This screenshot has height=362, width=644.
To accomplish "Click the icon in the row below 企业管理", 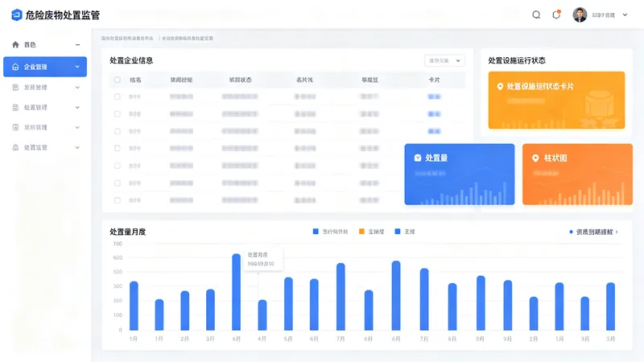I will click(15, 87).
